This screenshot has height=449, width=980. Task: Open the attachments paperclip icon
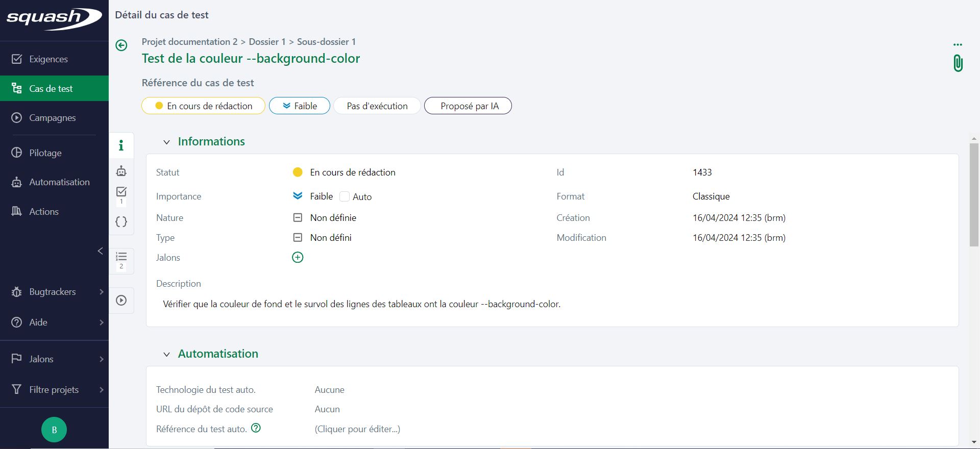pos(958,63)
